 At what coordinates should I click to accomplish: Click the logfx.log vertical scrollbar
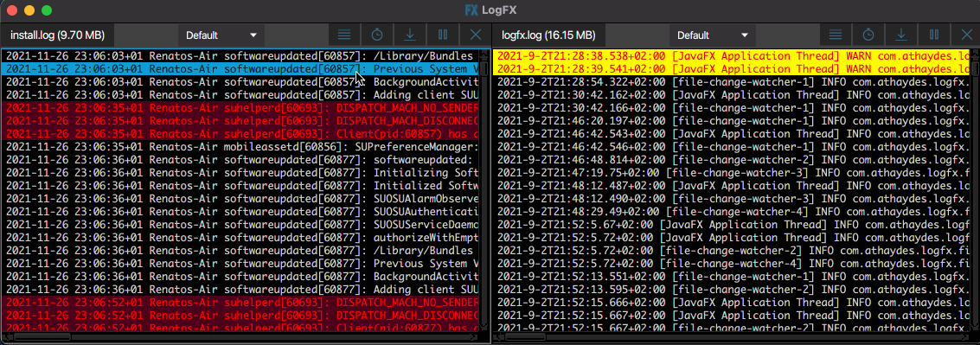(974, 190)
